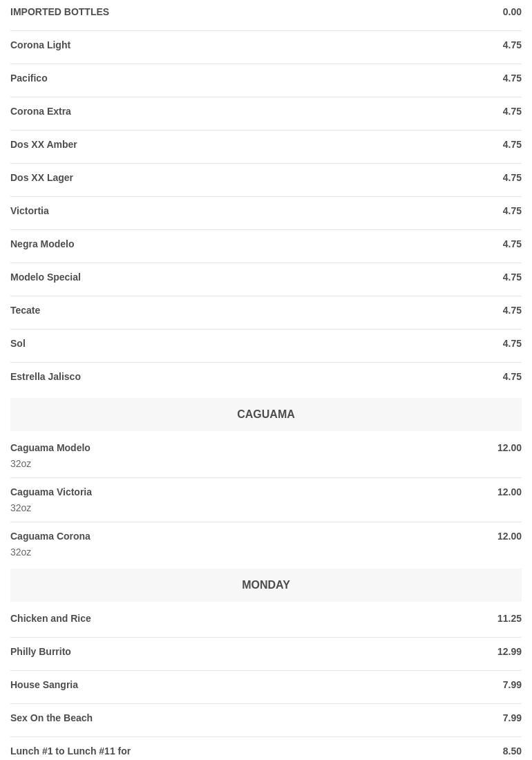Open the CAGUAMA section header

click(x=265, y=415)
